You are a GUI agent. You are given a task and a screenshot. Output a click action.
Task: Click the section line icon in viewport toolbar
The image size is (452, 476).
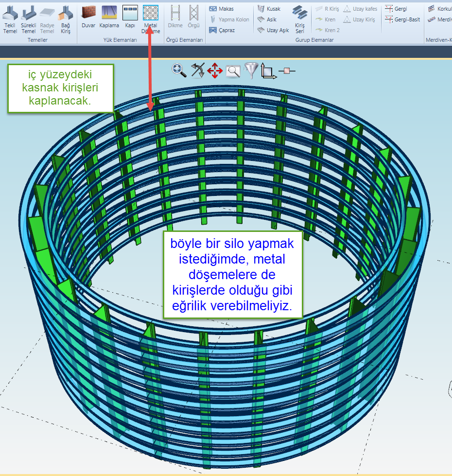[287, 71]
